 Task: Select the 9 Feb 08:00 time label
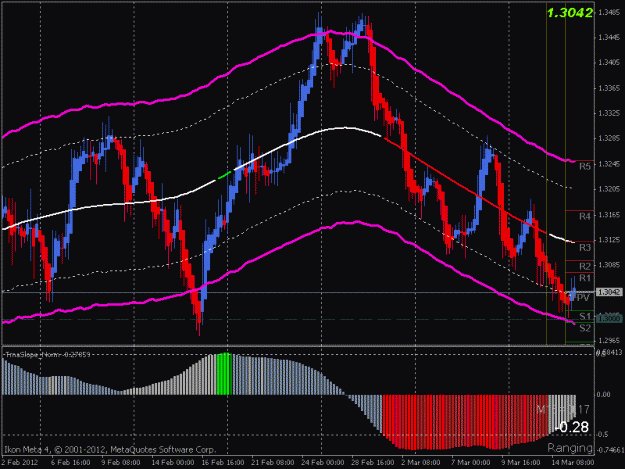point(120,462)
